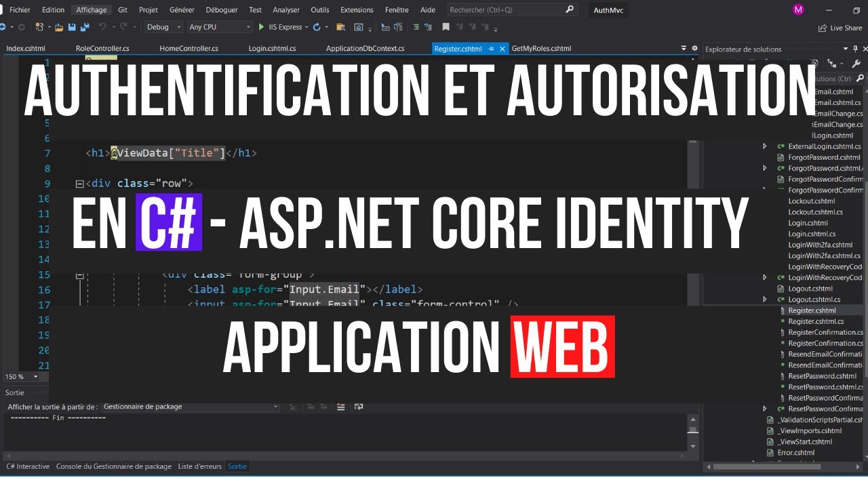Open Console du Gestionnaire de package tab
The image size is (868, 488).
click(114, 466)
